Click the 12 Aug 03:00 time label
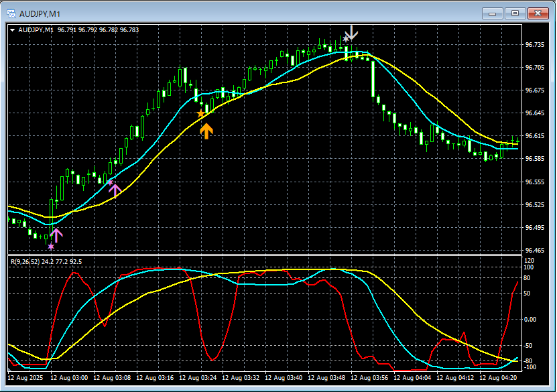This screenshot has height=392, width=557. [x=69, y=378]
